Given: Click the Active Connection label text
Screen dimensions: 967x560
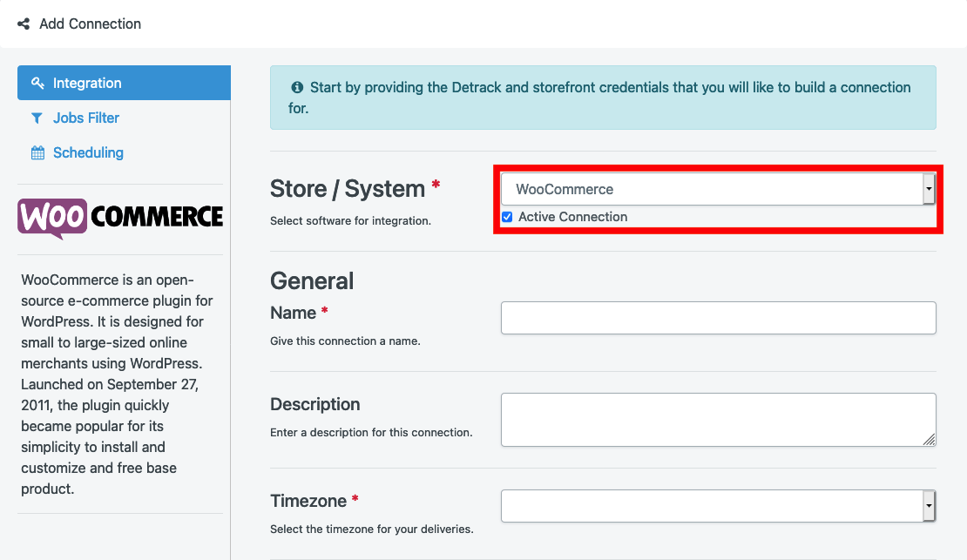Looking at the screenshot, I should [x=573, y=217].
